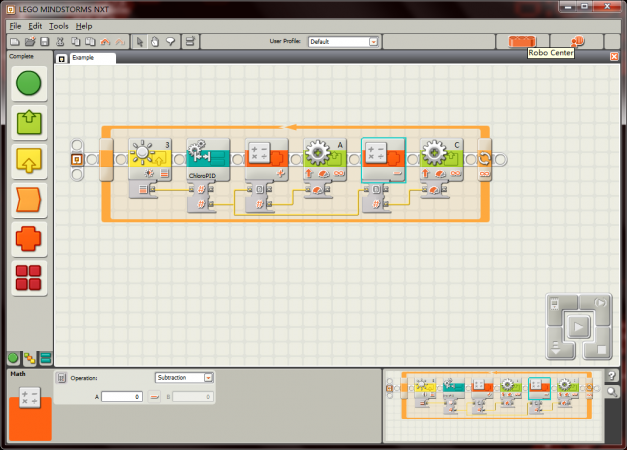Open the red Advanced blocks palette

pyautogui.click(x=30, y=277)
